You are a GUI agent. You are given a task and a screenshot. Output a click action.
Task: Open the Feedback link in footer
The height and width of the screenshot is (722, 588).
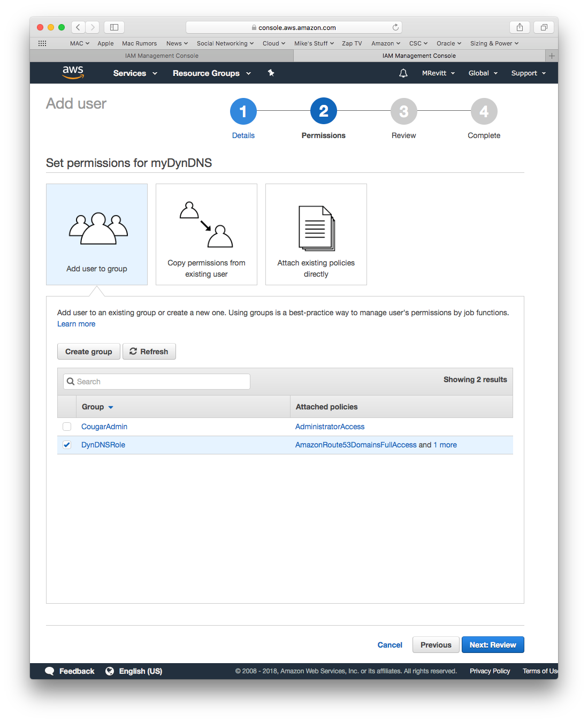pyautogui.click(x=77, y=671)
